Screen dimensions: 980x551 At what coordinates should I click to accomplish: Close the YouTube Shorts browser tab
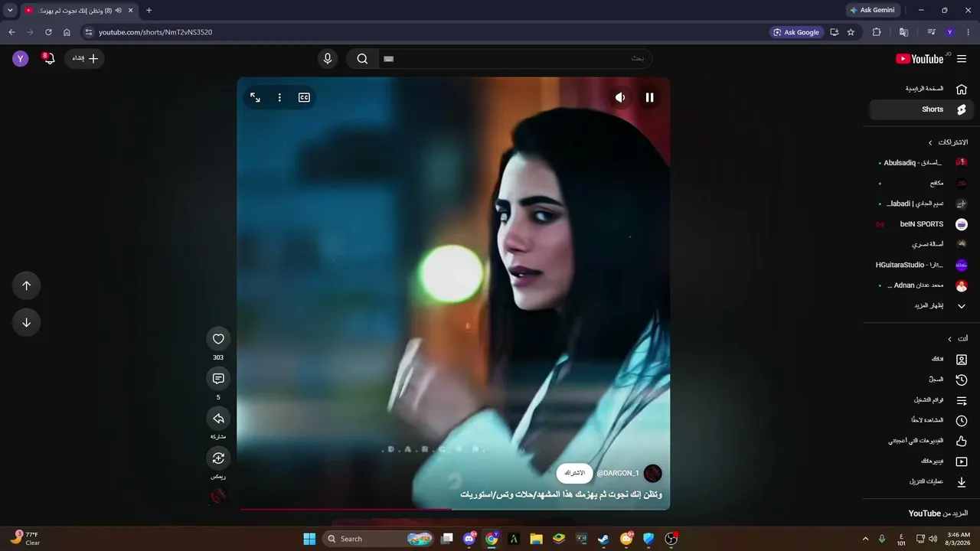[x=132, y=10]
